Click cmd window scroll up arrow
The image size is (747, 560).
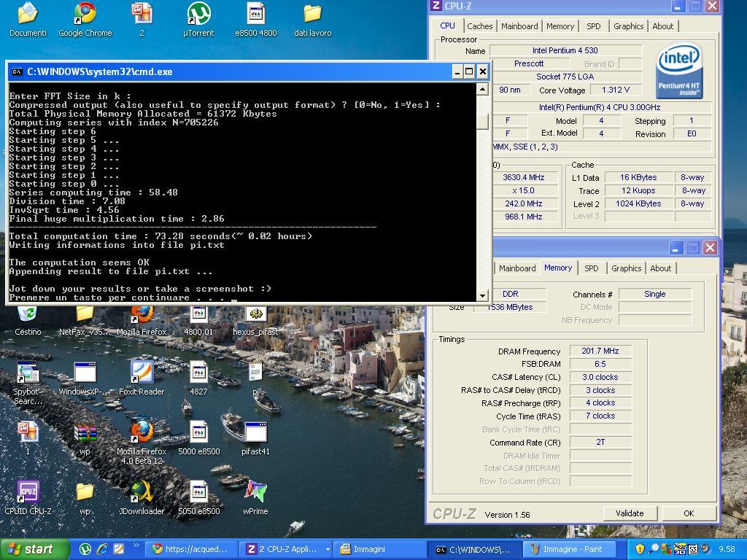point(482,89)
